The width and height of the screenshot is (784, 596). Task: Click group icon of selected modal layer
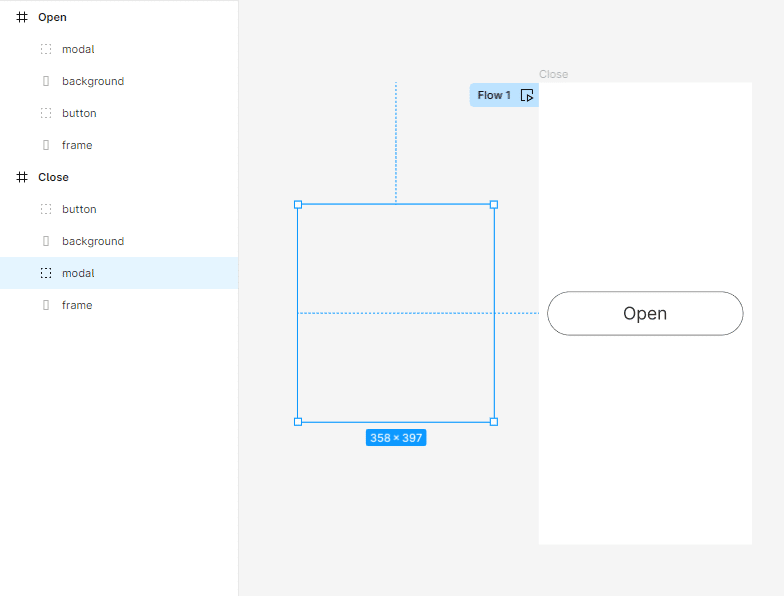[46, 273]
